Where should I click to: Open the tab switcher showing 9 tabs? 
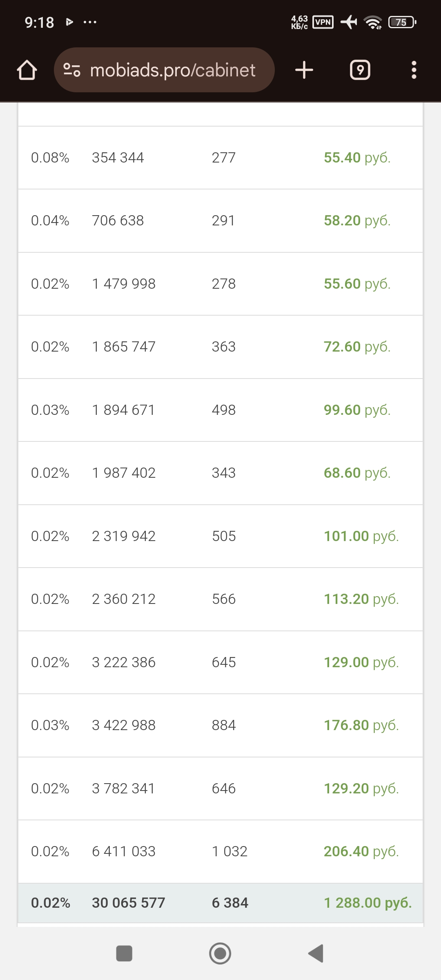[360, 70]
